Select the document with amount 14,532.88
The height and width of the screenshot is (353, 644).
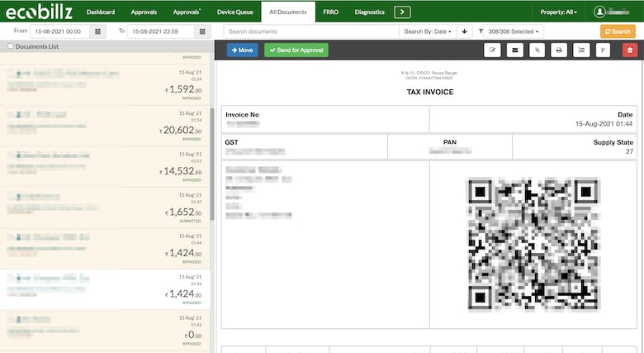(x=105, y=167)
